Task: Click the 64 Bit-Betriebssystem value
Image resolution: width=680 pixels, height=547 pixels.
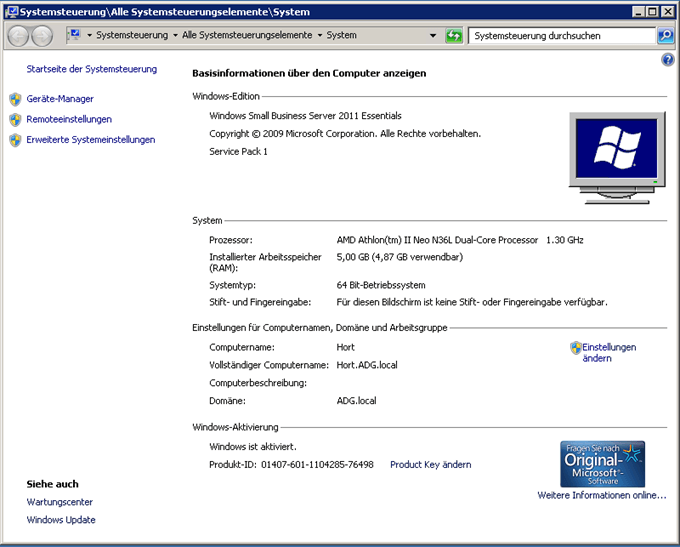Action: pyautogui.click(x=381, y=285)
